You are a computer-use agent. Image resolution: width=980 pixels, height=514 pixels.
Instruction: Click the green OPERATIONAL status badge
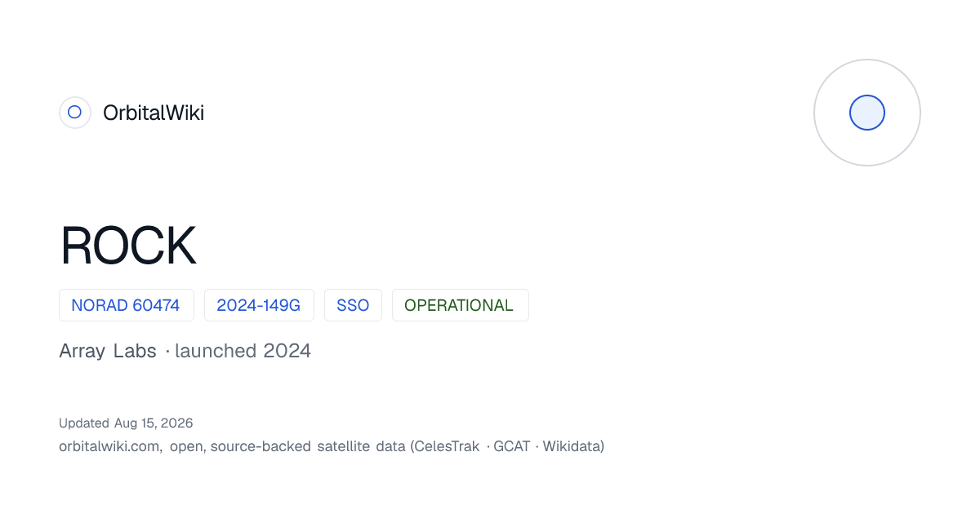pyautogui.click(x=460, y=305)
